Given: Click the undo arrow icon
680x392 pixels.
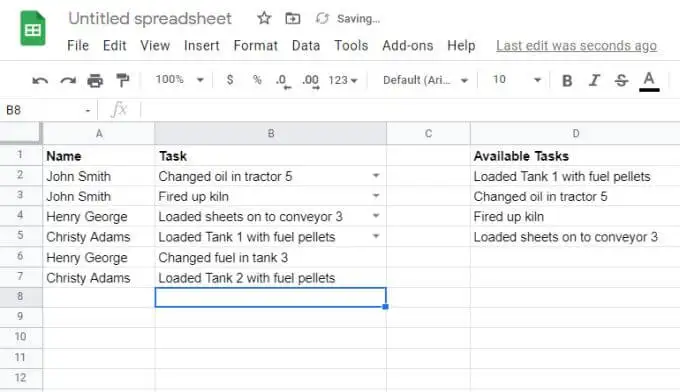Looking at the screenshot, I should point(40,81).
